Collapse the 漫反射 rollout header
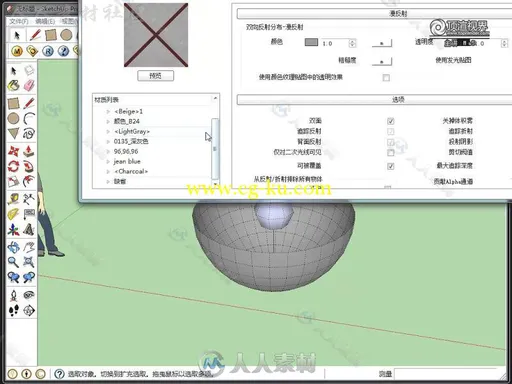Image resolution: width=512 pixels, height=384 pixels. point(374,14)
